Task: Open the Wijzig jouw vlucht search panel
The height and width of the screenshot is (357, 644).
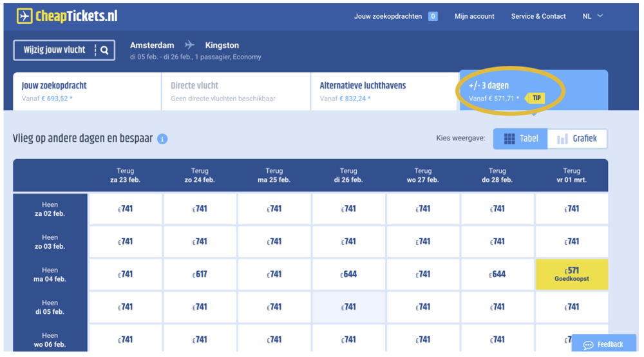Action: click(64, 50)
